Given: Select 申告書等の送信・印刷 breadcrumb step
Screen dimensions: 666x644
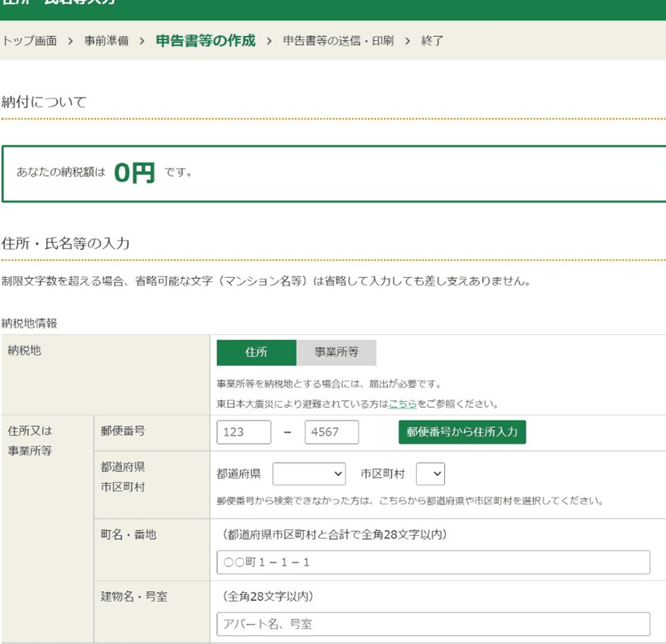Looking at the screenshot, I should coord(338,41).
